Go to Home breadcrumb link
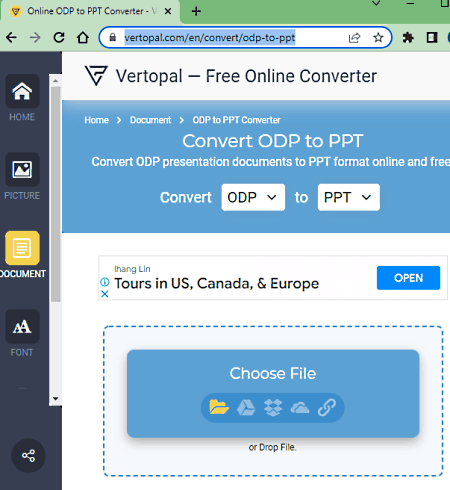The height and width of the screenshot is (490, 450). tap(96, 120)
